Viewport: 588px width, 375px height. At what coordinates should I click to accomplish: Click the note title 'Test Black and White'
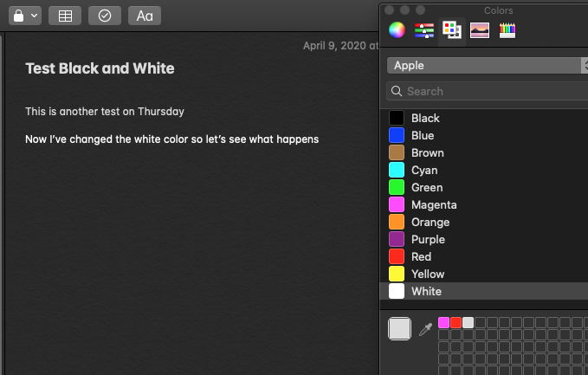[x=100, y=68]
